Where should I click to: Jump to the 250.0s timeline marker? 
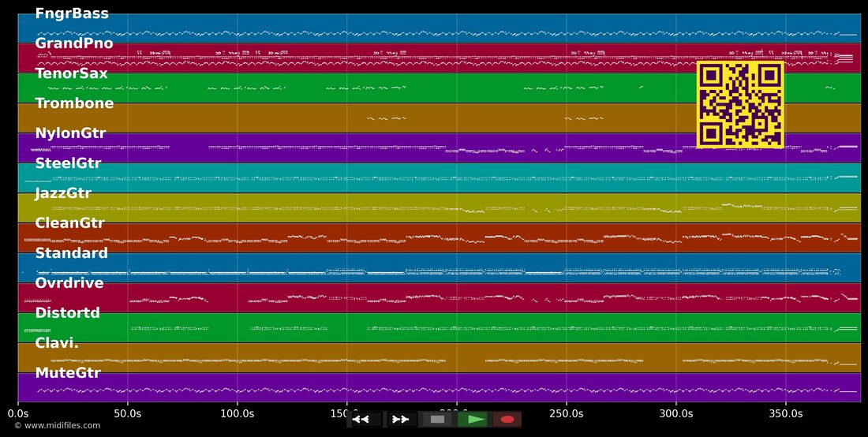[567, 413]
